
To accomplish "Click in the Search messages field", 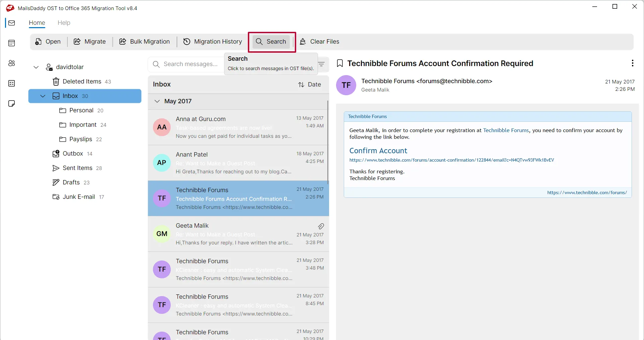I will click(x=190, y=64).
